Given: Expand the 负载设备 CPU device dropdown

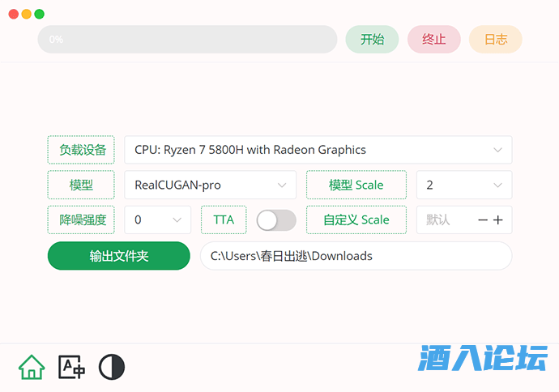Looking at the screenshot, I should 318,150.
